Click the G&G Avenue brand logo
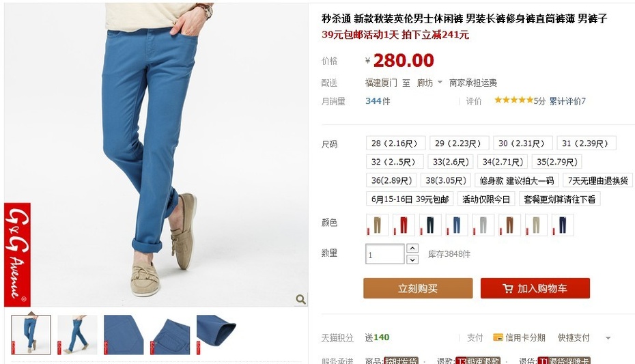Screen dimensions: 635x364 click(18, 255)
